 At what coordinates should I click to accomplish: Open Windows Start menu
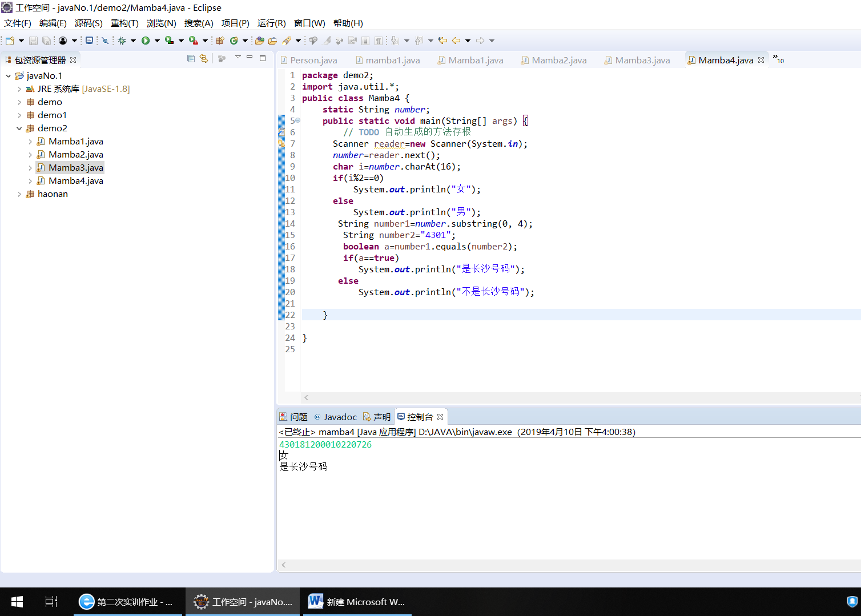coord(17,602)
